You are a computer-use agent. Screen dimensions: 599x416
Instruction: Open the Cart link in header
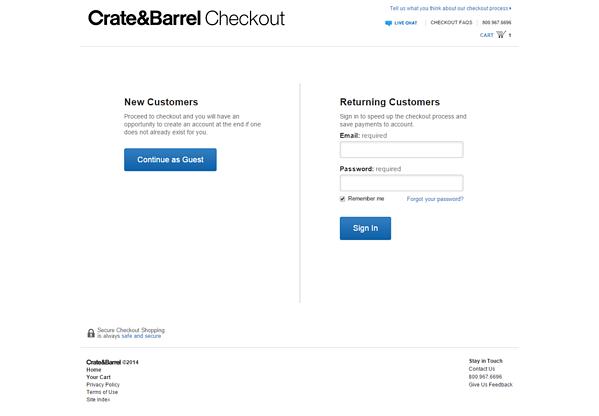[487, 35]
